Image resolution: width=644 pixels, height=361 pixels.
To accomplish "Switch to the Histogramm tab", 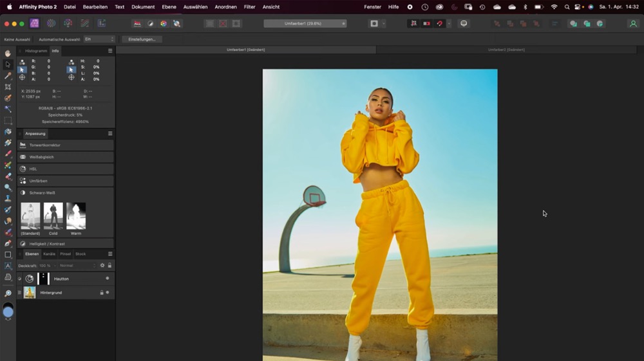I will (35, 51).
